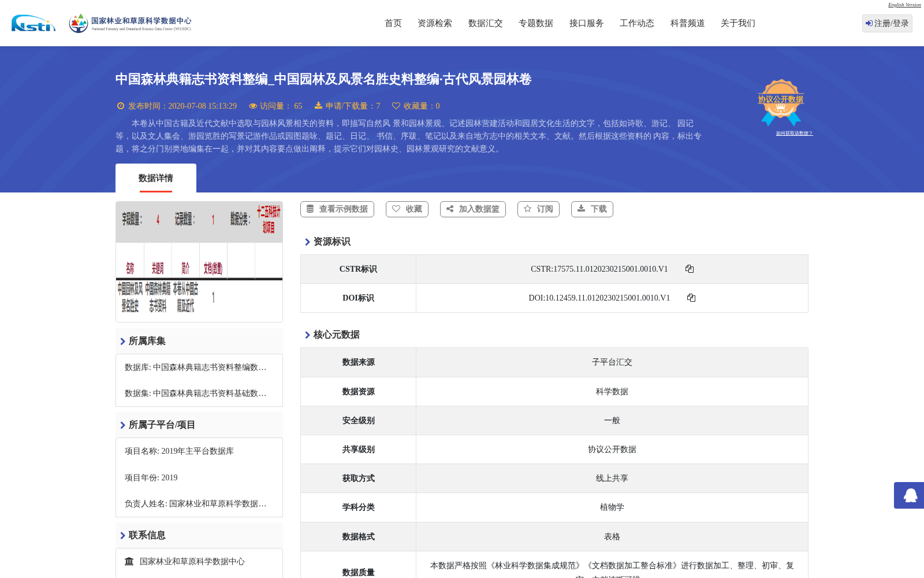The height and width of the screenshot is (578, 924).
Task: Click the clock icon beside 发布时间
Action: (121, 106)
